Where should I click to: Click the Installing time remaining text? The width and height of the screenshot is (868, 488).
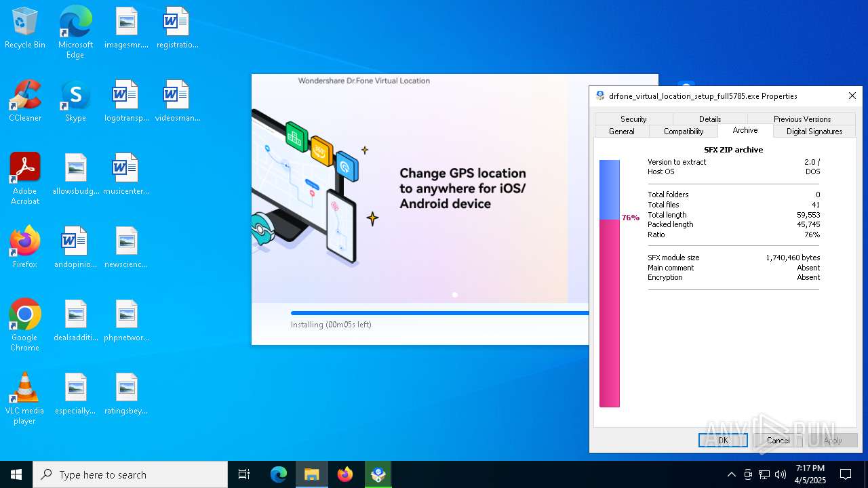331,325
